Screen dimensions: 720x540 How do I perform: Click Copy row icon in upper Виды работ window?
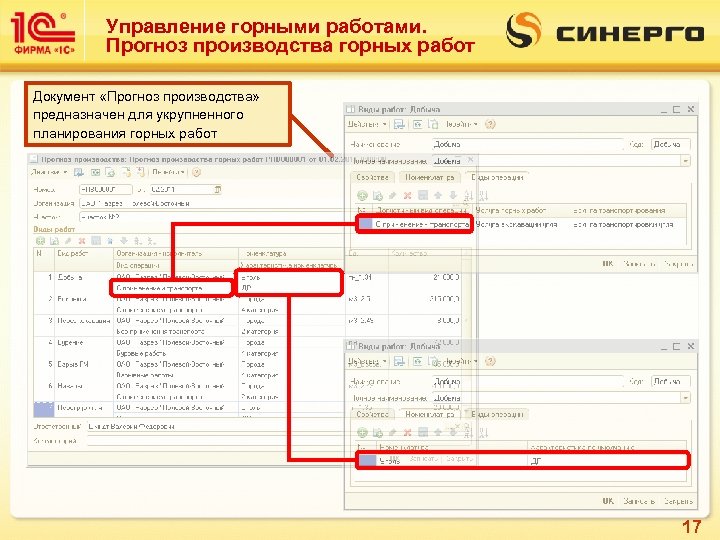click(x=377, y=196)
